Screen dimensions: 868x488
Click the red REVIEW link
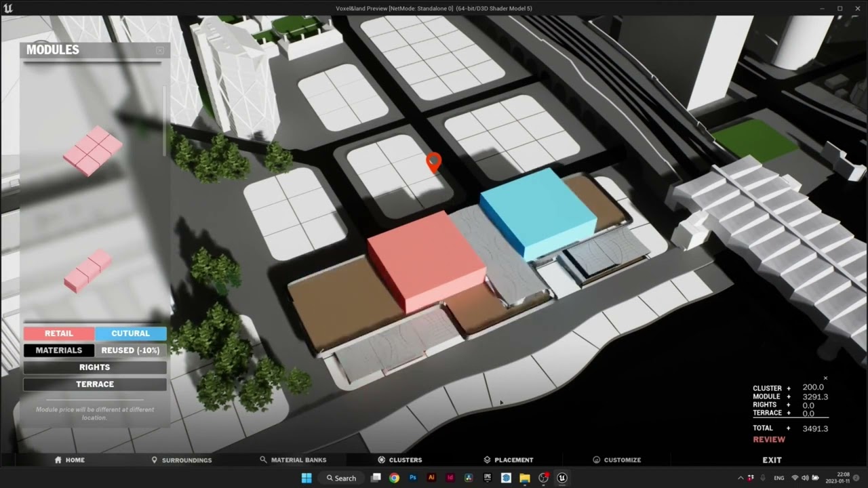click(x=769, y=439)
